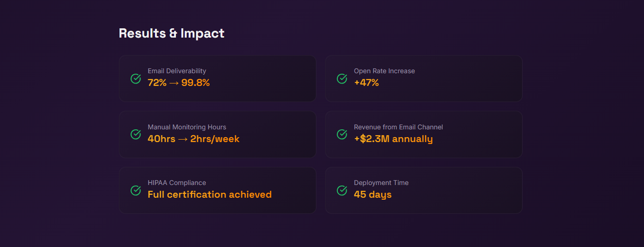Screen dimensions: 644x247
Task: Click the checkmark icon beside Open Rate Increase
Action: (x=342, y=79)
